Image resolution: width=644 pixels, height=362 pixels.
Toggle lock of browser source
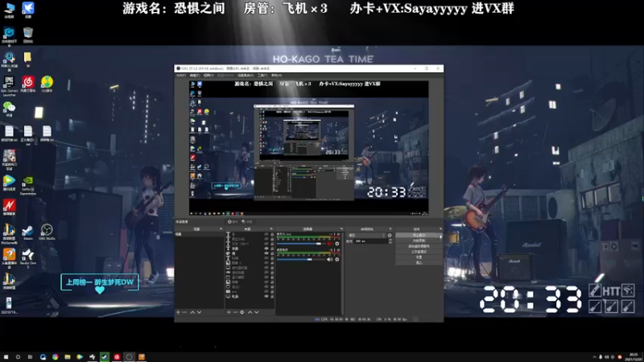[272, 253]
